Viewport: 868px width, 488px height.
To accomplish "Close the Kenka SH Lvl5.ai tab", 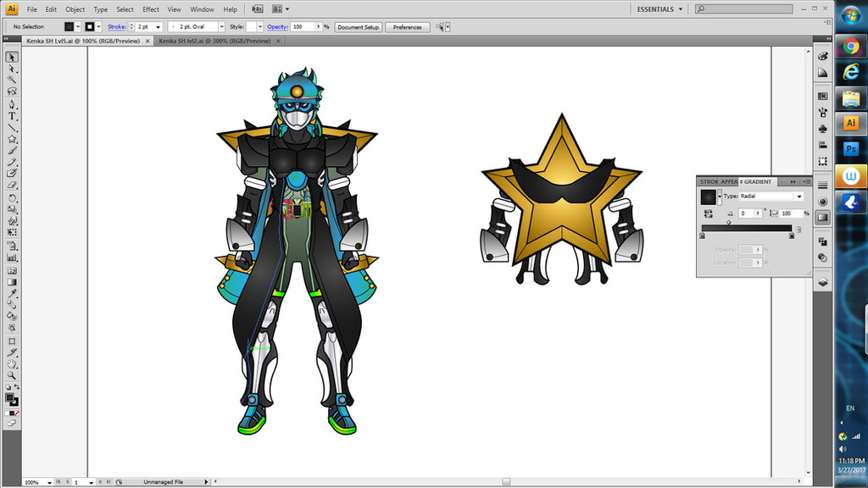I will coord(147,41).
